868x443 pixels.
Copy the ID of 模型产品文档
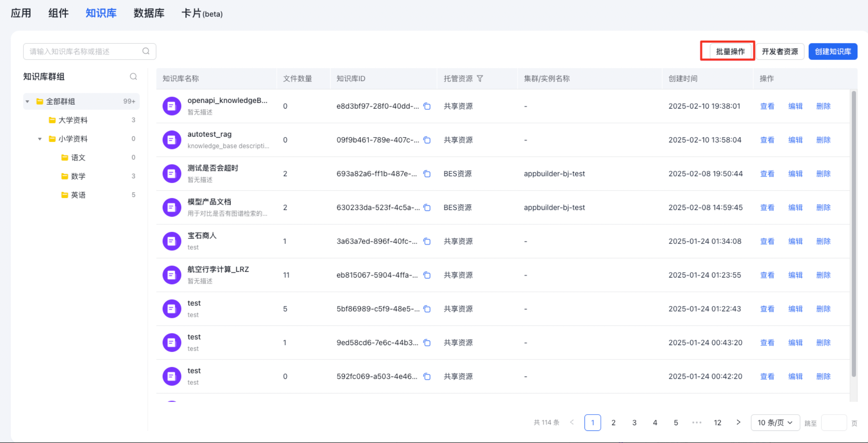coord(427,208)
